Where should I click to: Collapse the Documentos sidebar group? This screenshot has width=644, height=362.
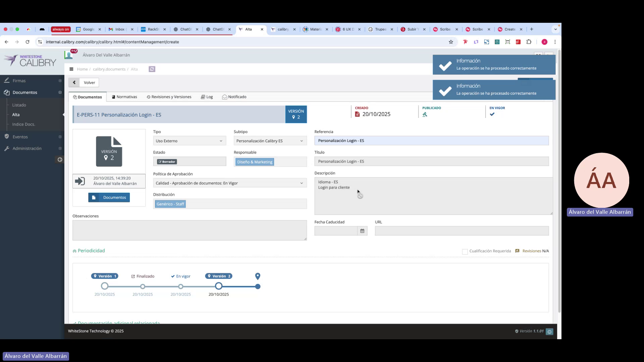pos(60,92)
